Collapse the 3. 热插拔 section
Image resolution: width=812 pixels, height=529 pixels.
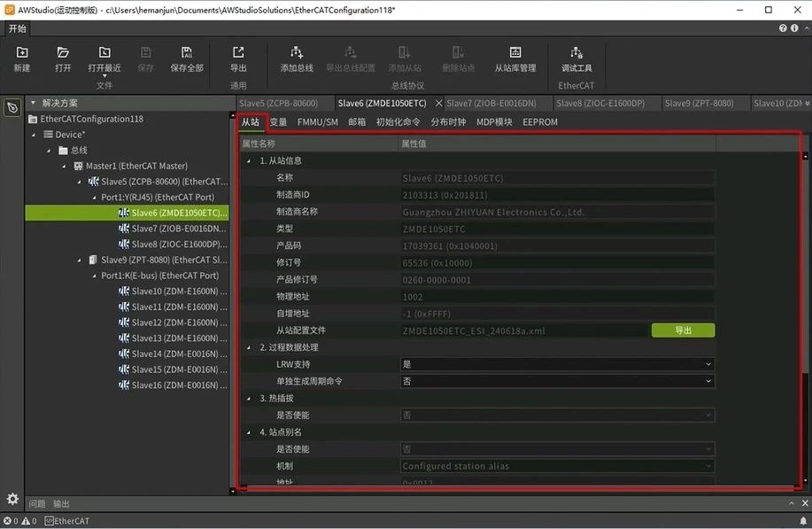[x=249, y=399]
